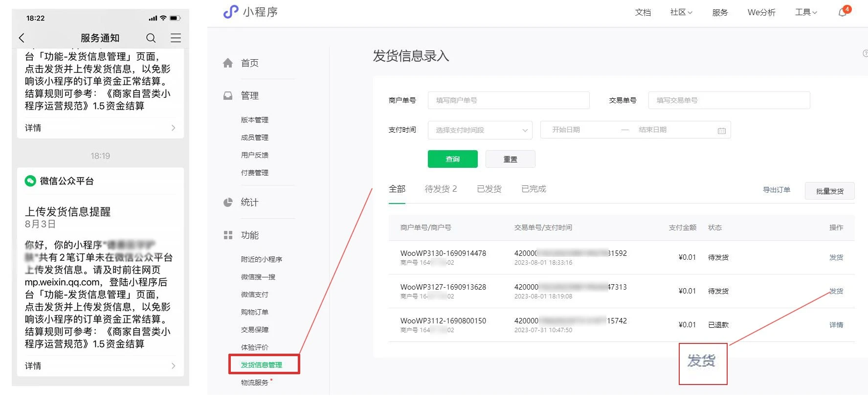Viewport: 868px width, 408px height.
Task: Tap the 上传发货信息提醒 message title
Action: coord(68,212)
